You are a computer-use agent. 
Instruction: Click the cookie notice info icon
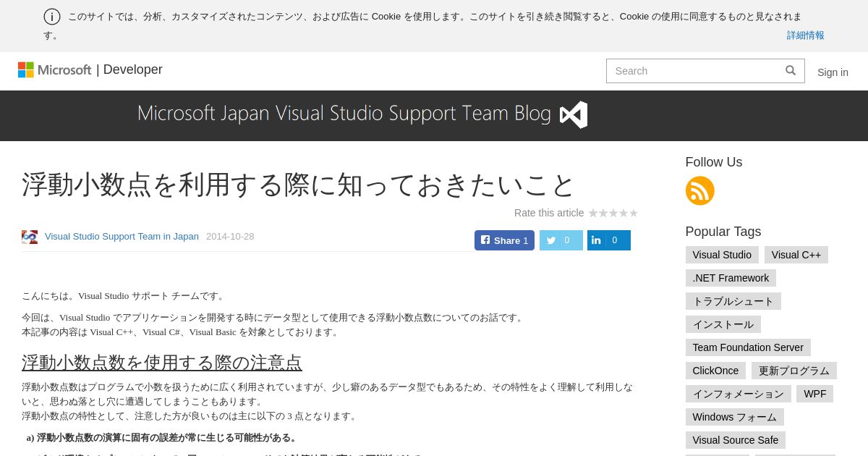pyautogui.click(x=52, y=17)
